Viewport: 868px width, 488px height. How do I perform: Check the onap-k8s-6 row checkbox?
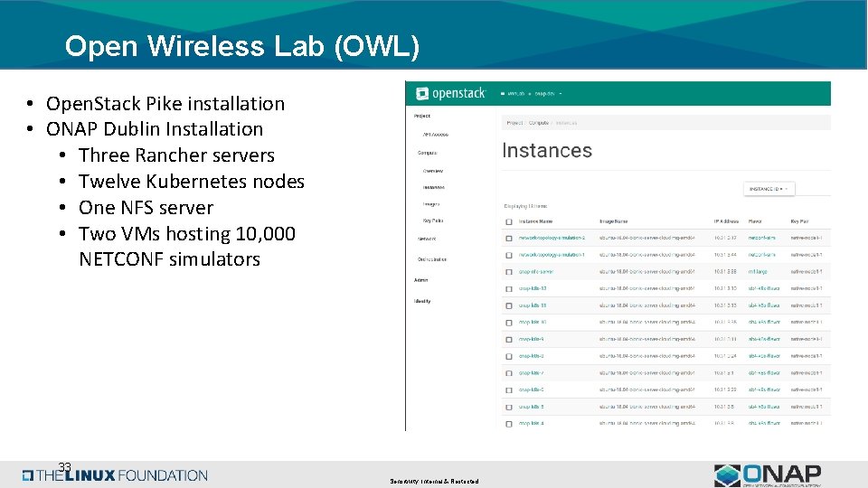[509, 390]
